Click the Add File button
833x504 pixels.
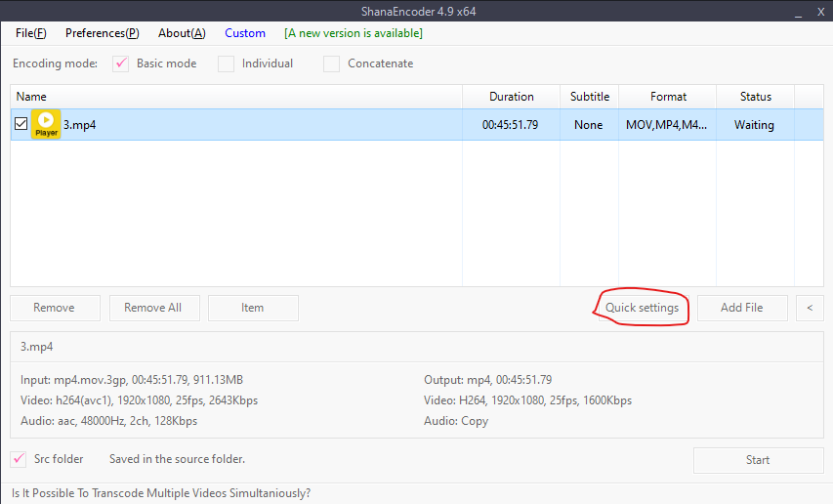(x=742, y=308)
